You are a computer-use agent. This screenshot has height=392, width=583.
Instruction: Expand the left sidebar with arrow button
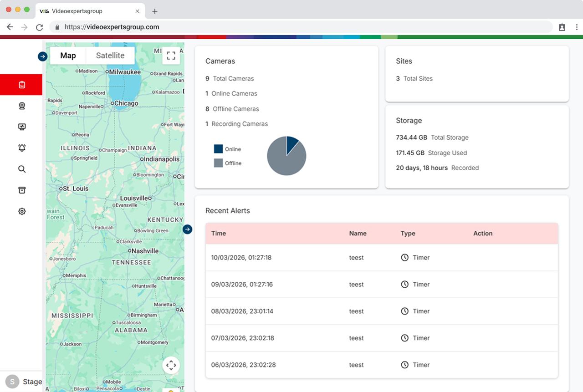pyautogui.click(x=42, y=56)
